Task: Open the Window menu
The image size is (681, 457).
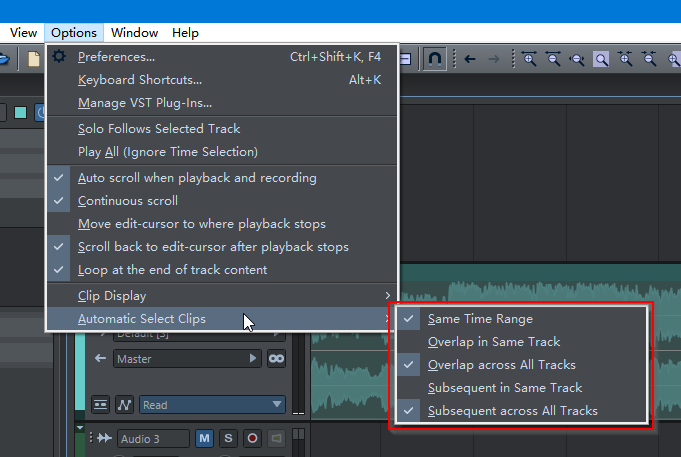Action: click(x=134, y=33)
